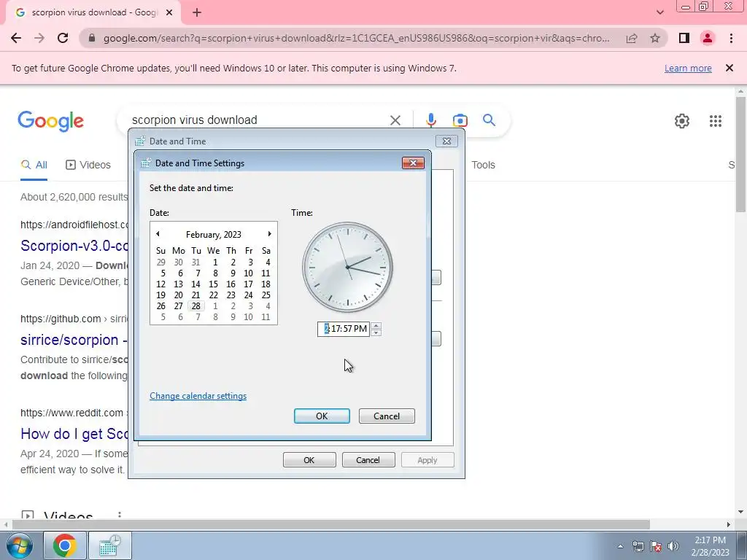747x560 pixels.
Task: Open a new Chrome tab
Action: [197, 13]
